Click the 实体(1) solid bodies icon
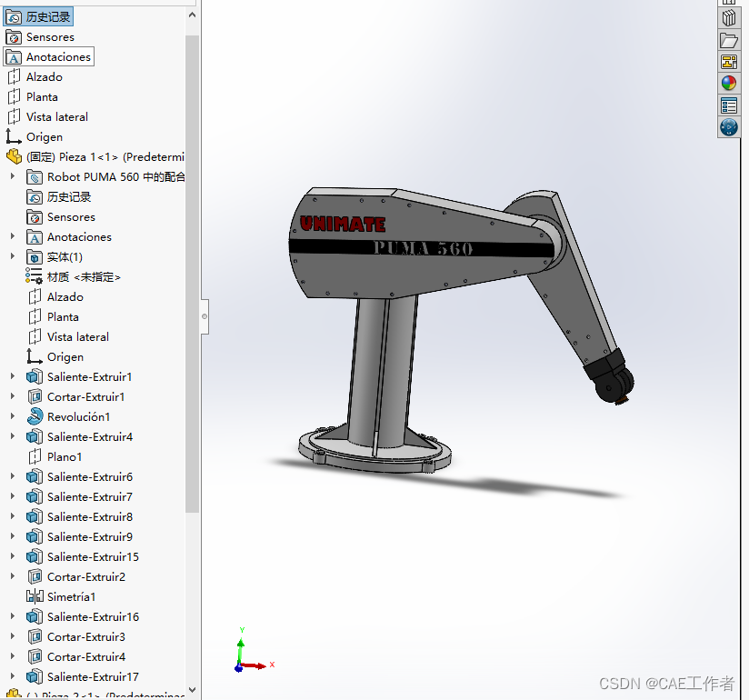 pos(35,257)
